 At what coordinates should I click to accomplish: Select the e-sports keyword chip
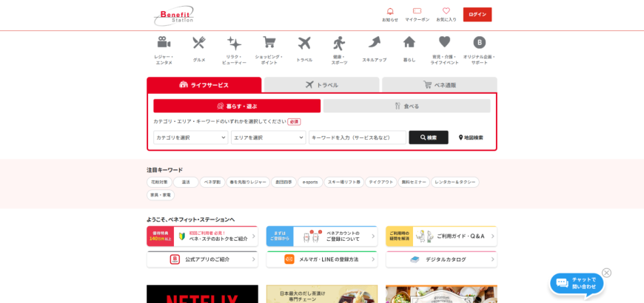coord(310,182)
